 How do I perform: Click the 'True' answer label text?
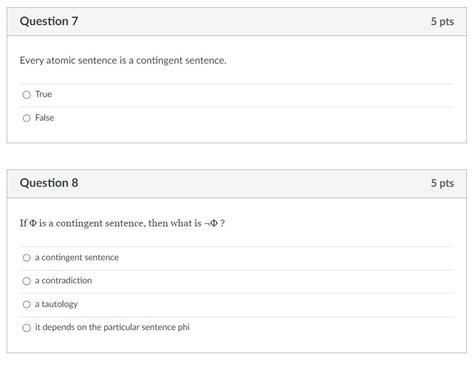(44, 94)
